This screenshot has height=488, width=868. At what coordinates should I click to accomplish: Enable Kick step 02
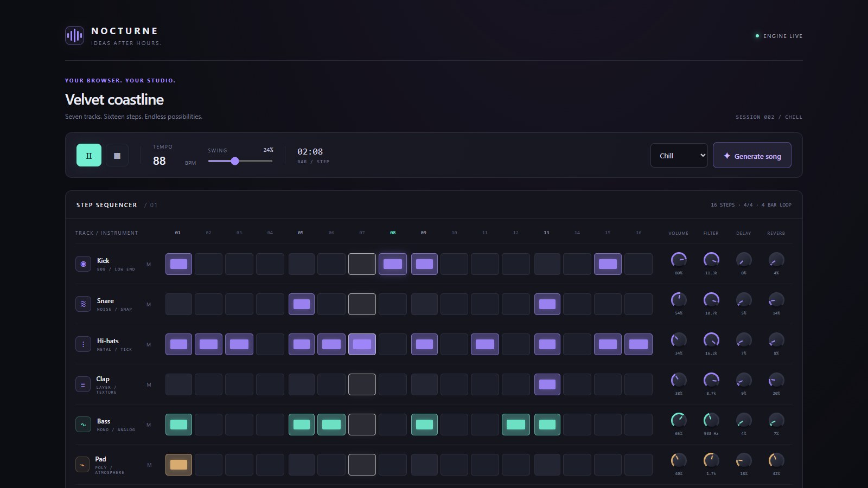click(x=208, y=264)
